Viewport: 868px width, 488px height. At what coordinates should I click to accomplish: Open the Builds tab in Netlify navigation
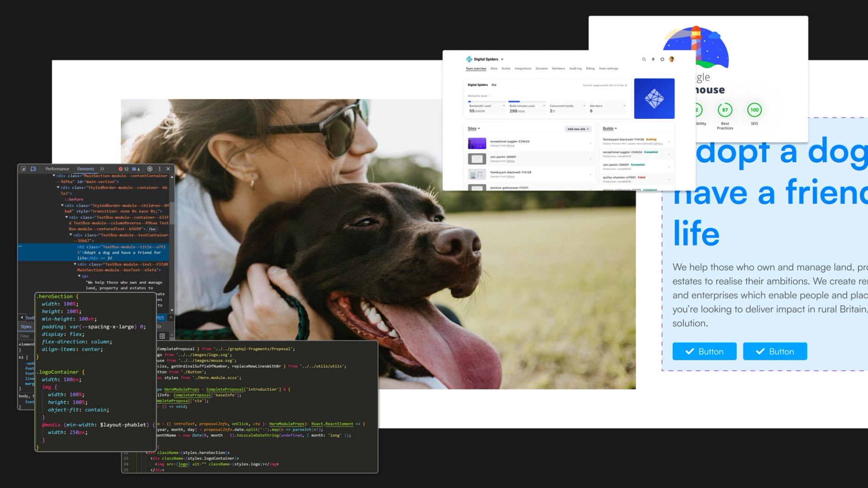506,69
